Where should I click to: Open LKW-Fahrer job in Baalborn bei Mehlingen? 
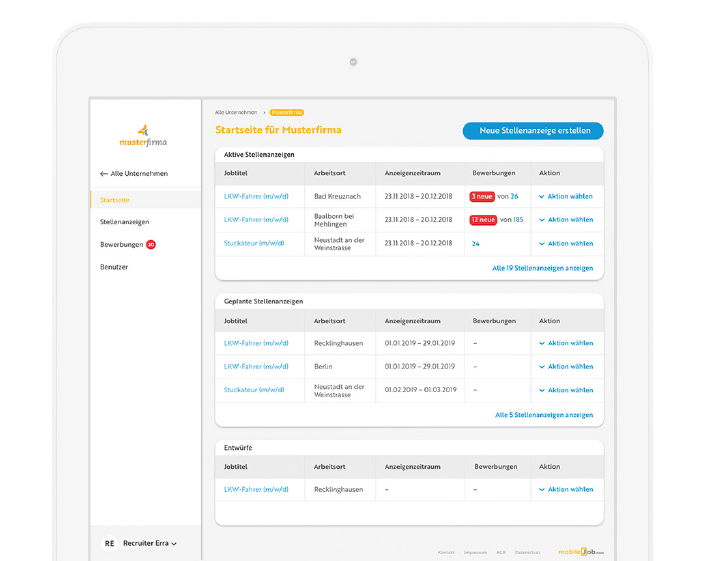(256, 220)
